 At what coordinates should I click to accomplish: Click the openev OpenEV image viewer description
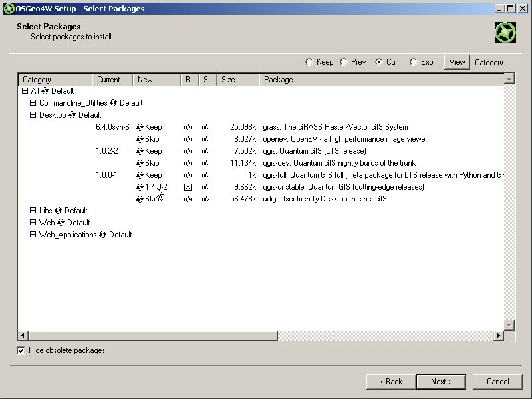[x=344, y=139]
